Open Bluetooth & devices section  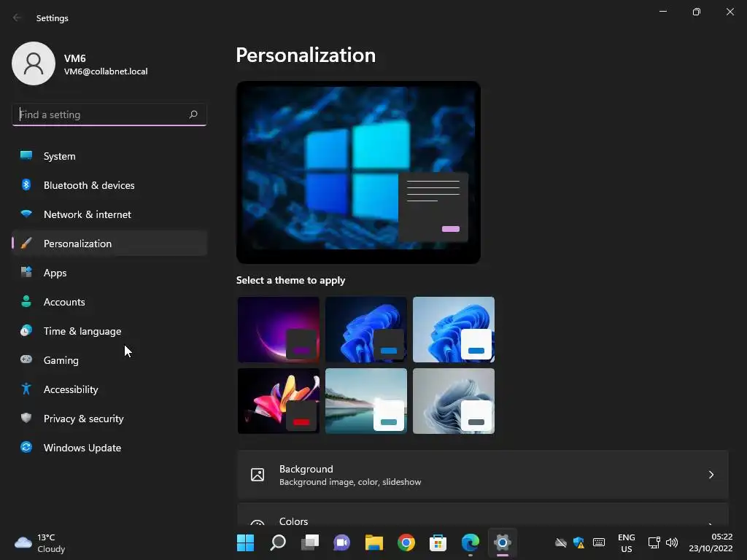[109, 185]
